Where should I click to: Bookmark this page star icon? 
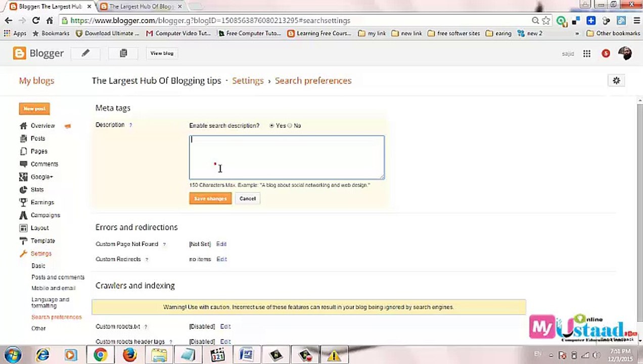(546, 21)
